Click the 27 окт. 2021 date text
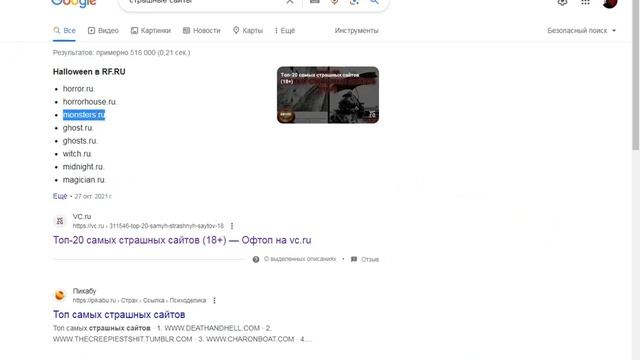The height and width of the screenshot is (360, 640). (x=93, y=196)
